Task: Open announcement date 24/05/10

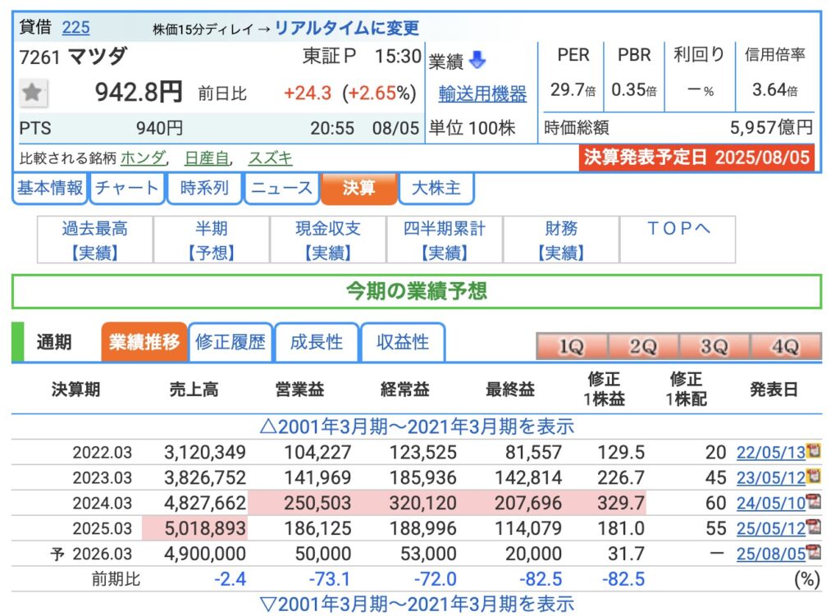Action: [771, 503]
